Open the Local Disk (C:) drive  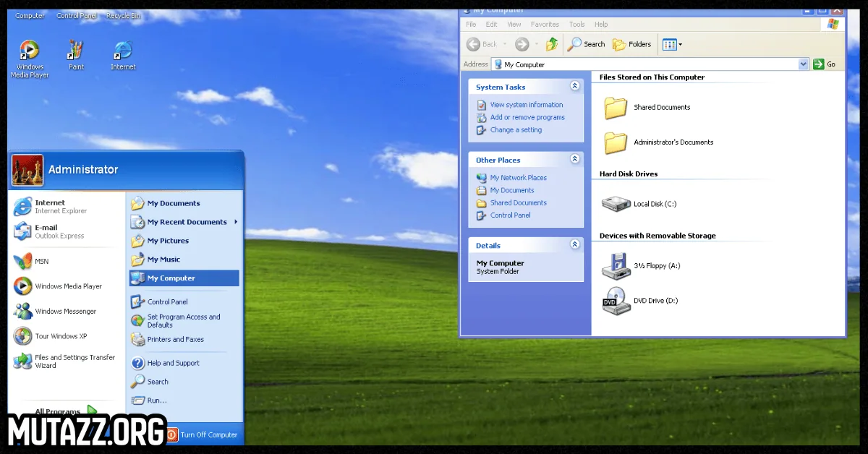pyautogui.click(x=616, y=204)
